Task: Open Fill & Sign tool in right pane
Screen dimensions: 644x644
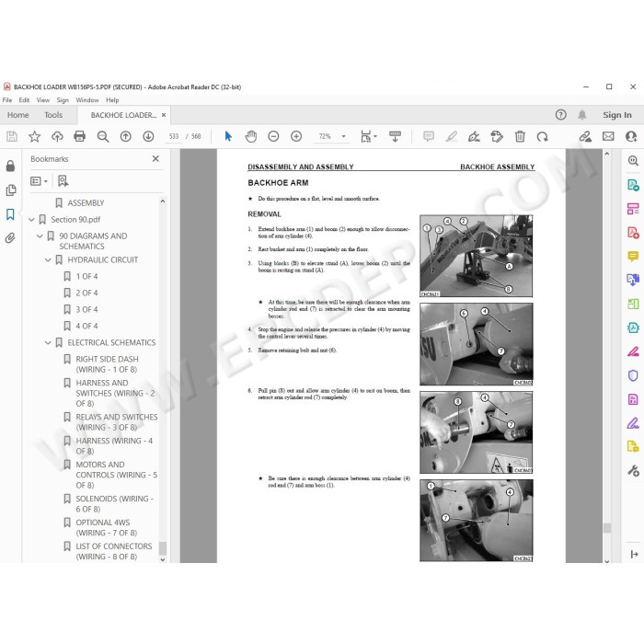Action: [x=633, y=422]
